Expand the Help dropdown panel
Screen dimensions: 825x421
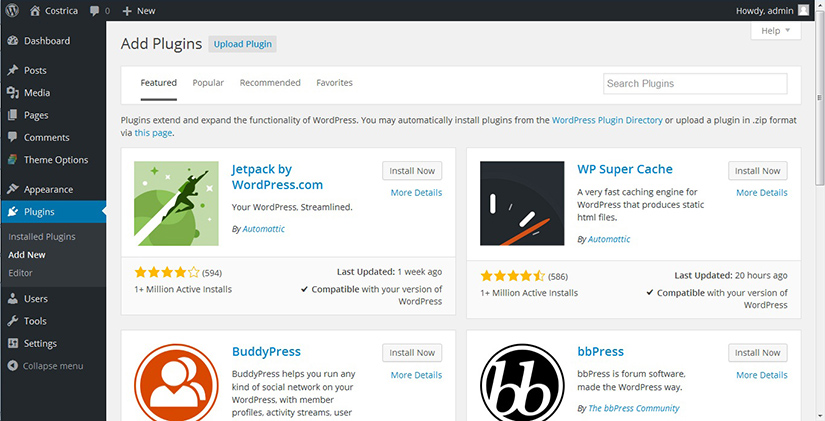(775, 31)
